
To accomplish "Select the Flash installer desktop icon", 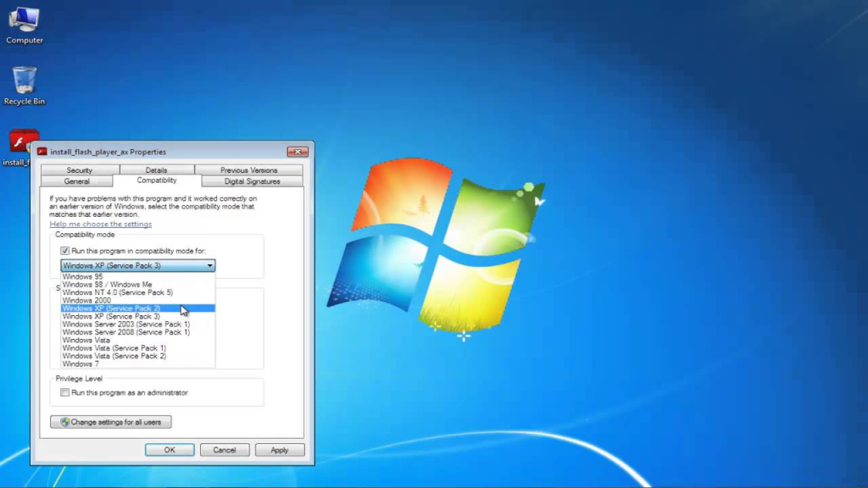I will click(x=22, y=148).
